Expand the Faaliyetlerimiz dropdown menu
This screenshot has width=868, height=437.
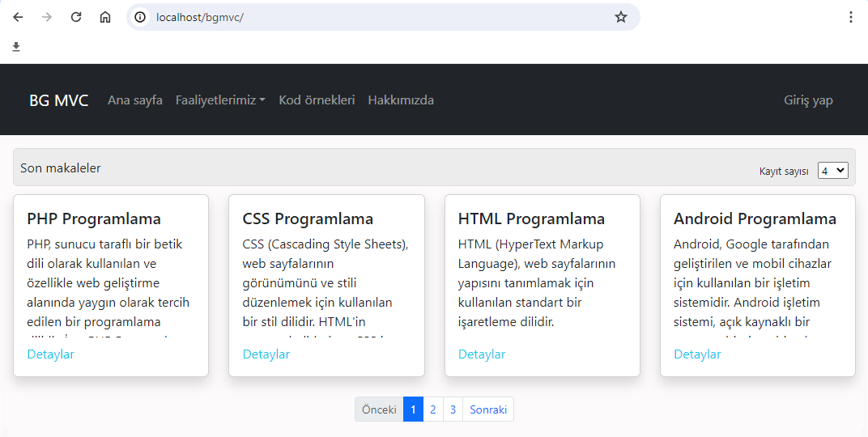(220, 100)
